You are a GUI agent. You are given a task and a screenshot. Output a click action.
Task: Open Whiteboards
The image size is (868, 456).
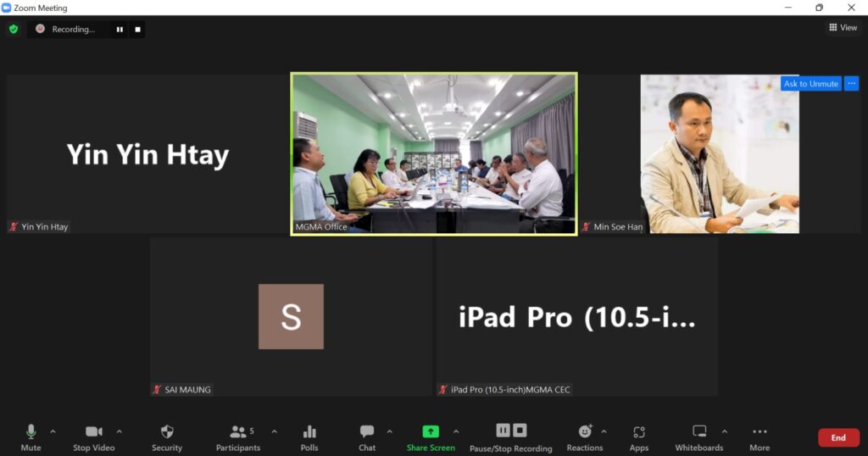tap(699, 437)
